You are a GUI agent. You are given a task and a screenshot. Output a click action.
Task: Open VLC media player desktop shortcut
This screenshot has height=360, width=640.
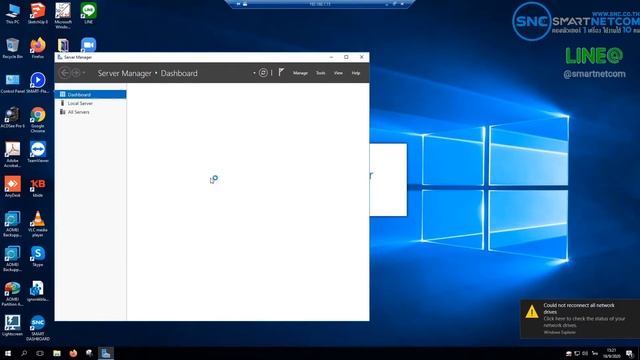(38, 224)
